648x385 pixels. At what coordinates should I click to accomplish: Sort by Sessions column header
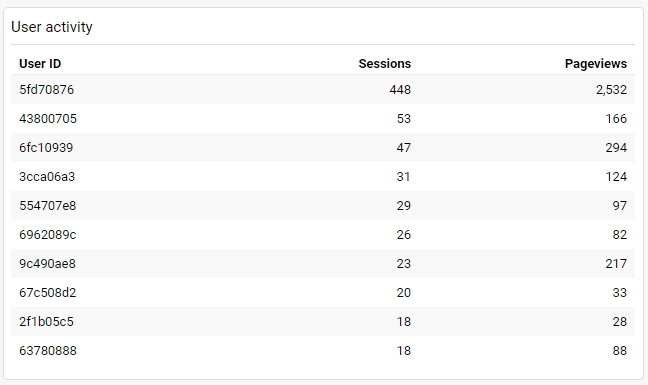click(384, 64)
